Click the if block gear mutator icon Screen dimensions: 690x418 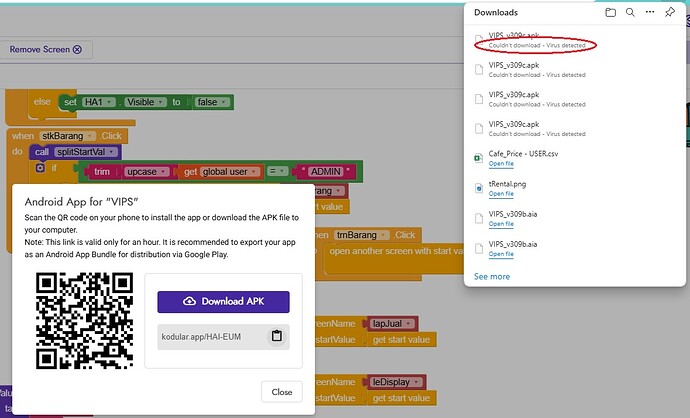tap(40, 168)
